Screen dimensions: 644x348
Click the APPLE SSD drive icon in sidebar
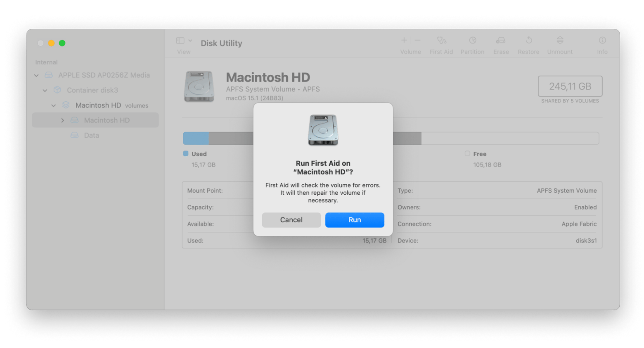(49, 75)
